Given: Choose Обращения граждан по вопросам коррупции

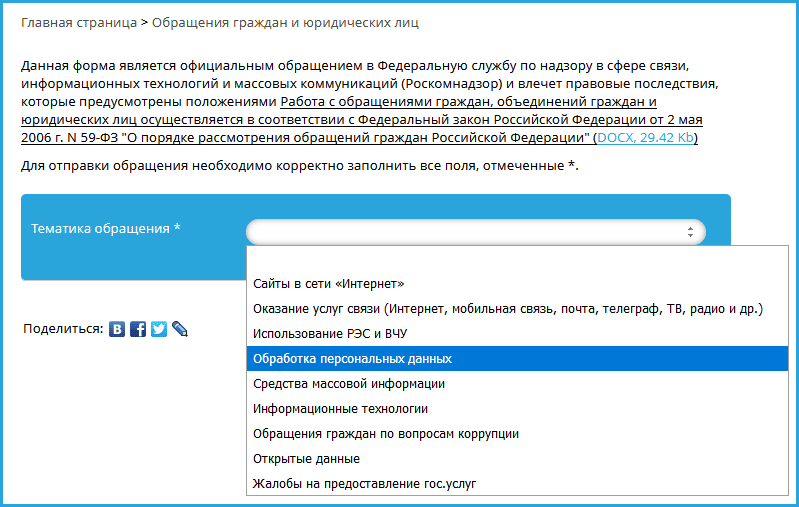Looking at the screenshot, I should pyautogui.click(x=517, y=434).
